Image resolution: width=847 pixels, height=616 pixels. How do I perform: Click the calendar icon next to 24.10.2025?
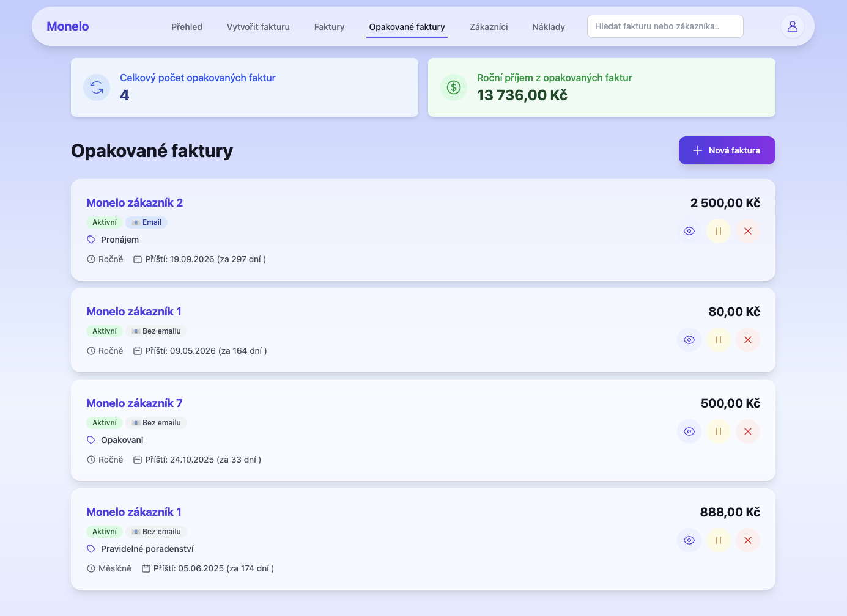click(x=138, y=459)
